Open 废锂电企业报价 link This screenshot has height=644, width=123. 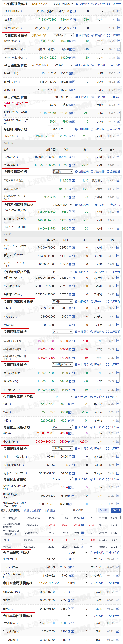tap(33, 510)
